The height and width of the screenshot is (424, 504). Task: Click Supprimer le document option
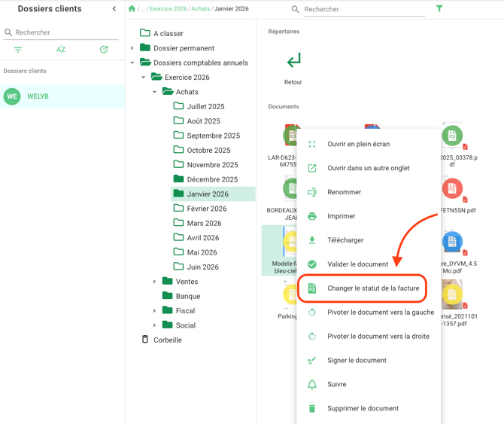click(363, 408)
